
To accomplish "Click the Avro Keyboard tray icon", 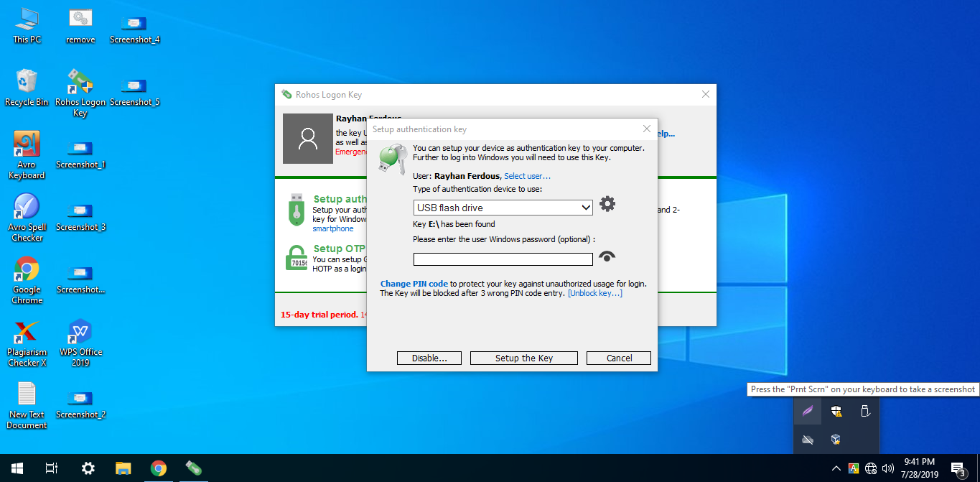I will 853,468.
